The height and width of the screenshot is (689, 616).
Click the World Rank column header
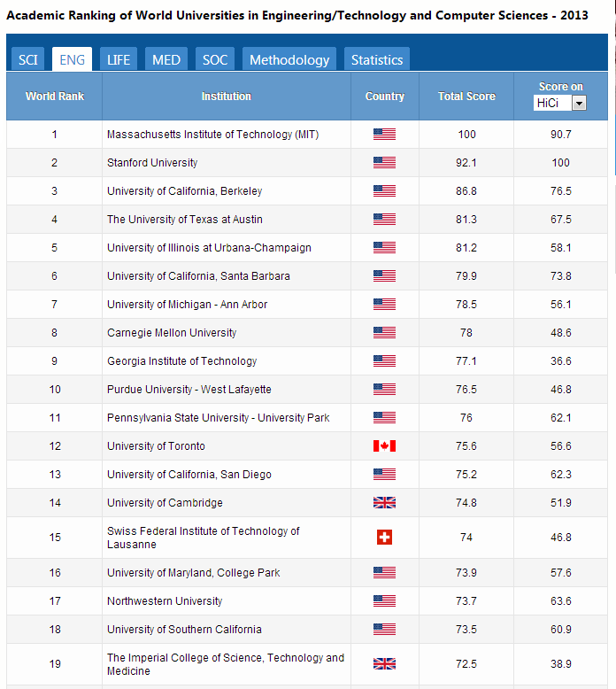point(55,97)
